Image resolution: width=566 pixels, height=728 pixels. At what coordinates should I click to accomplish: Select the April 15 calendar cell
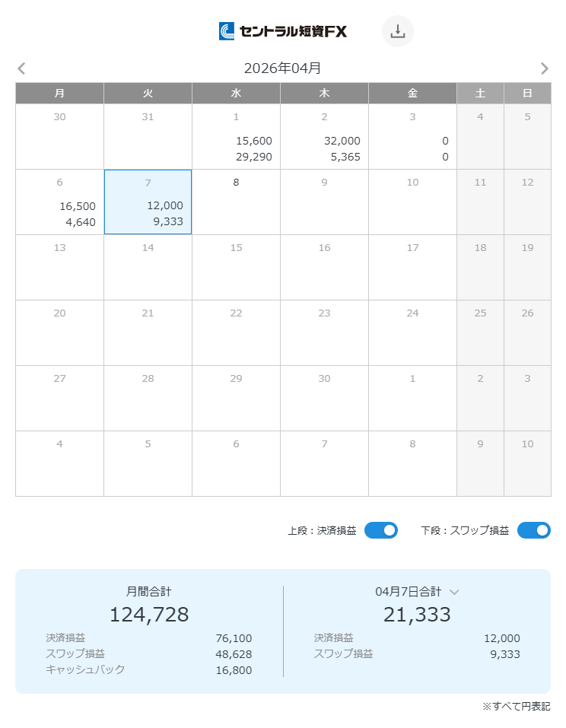(236, 268)
